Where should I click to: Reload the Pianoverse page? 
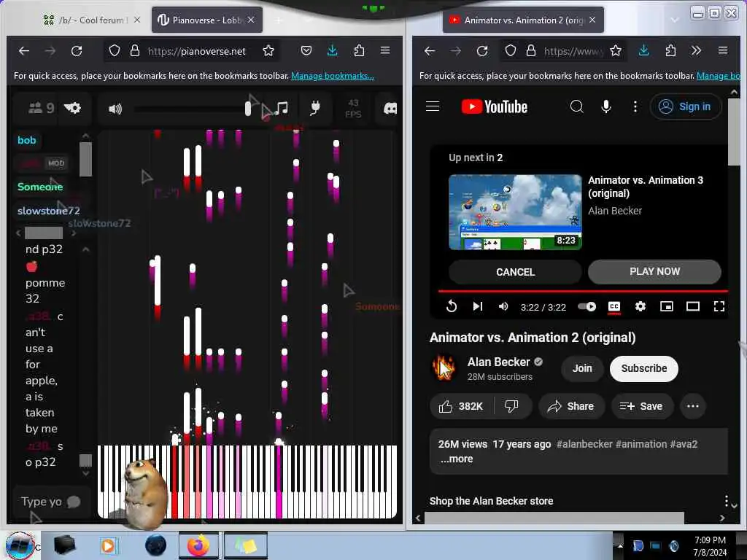pos(76,51)
